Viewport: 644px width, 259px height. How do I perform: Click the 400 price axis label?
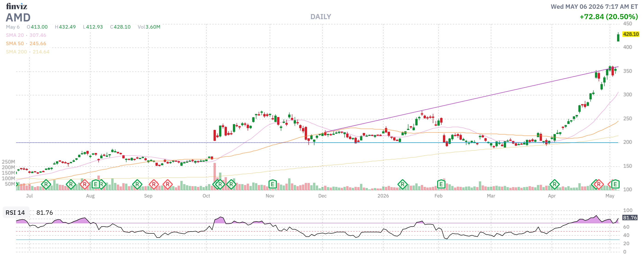coord(627,47)
